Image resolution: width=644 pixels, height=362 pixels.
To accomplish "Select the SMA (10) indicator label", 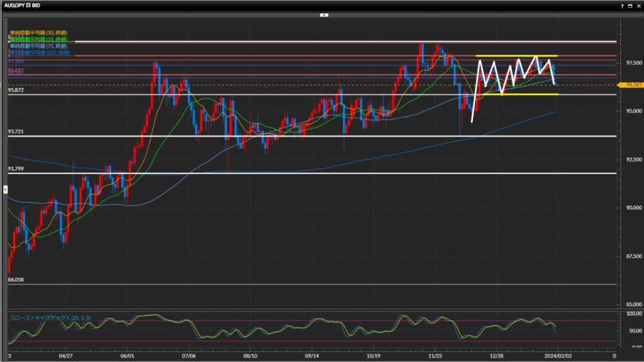I will click(x=38, y=33).
